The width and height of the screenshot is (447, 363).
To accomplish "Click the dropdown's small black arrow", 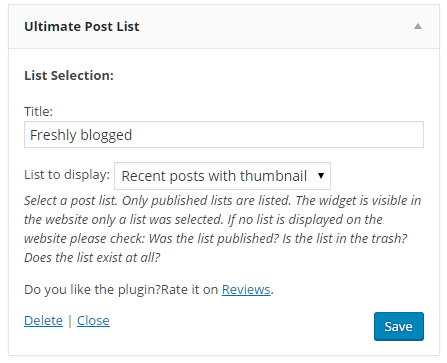I will pos(321,175).
